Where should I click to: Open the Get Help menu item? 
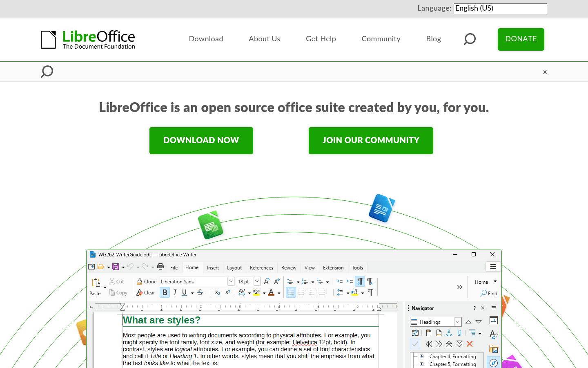tap(321, 39)
